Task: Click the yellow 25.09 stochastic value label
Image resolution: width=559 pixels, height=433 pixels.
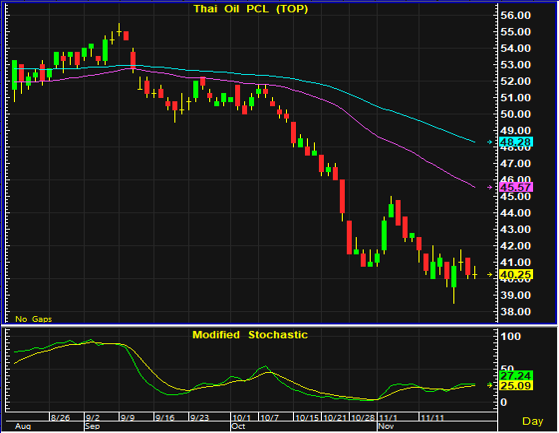Action: tap(516, 385)
